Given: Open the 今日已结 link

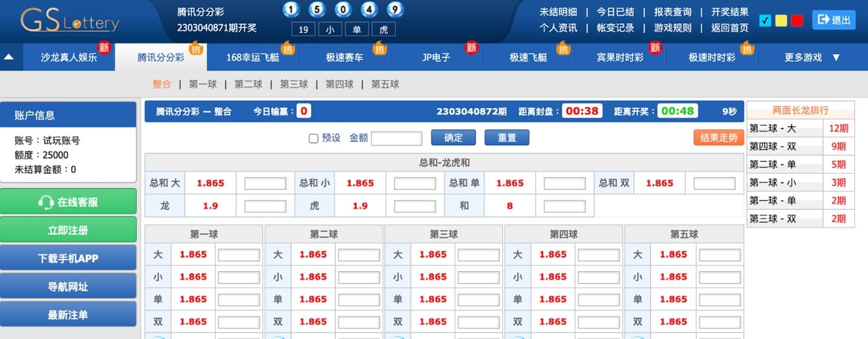Looking at the screenshot, I should pos(615,12).
